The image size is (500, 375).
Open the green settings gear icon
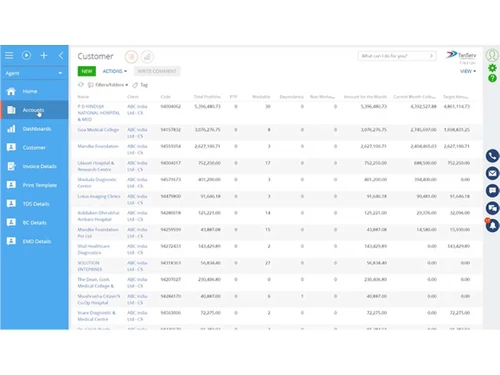(x=492, y=68)
